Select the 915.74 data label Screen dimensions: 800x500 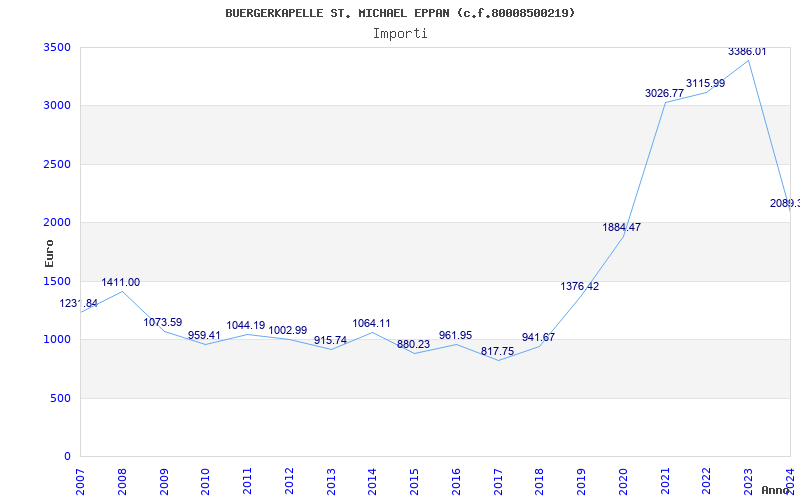pos(330,340)
